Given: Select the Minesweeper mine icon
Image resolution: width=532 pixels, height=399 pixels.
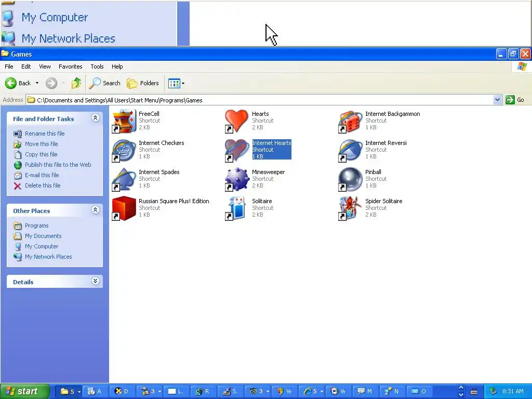Looking at the screenshot, I should (237, 179).
